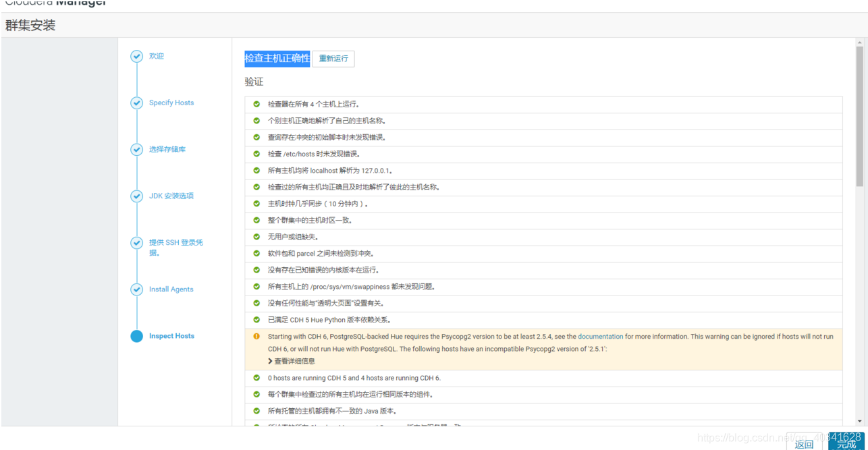Click green check icon for 无用户或组缺失 row
The image size is (868, 450).
(256, 237)
